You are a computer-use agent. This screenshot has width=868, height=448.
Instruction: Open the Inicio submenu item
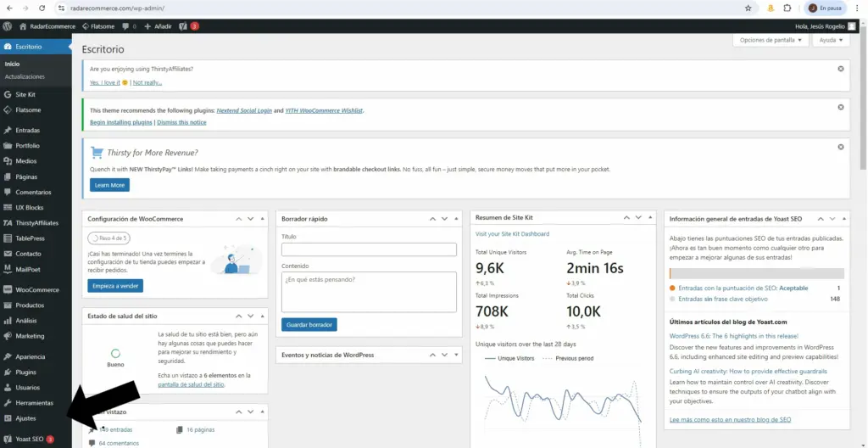click(12, 64)
